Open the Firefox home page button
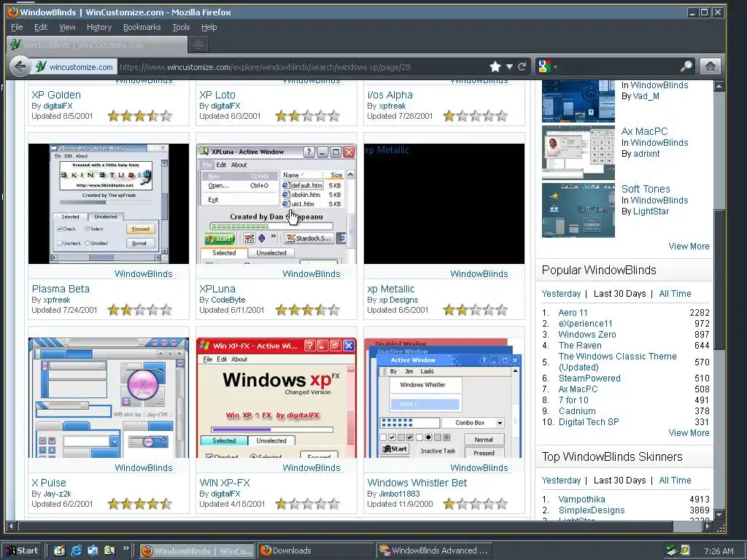This screenshot has height=560, width=747. click(x=710, y=66)
